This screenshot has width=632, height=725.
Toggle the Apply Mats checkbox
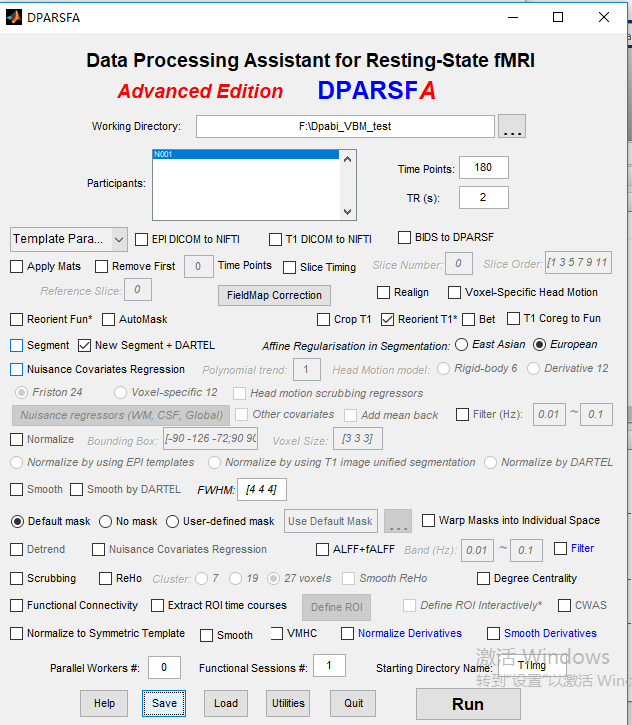point(17,267)
